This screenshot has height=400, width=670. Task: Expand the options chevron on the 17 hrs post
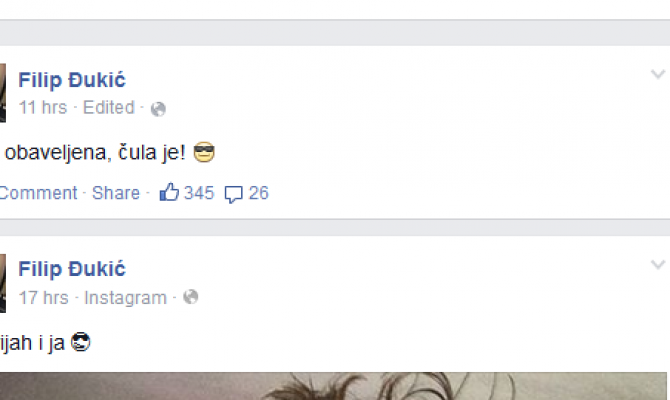coord(658,265)
